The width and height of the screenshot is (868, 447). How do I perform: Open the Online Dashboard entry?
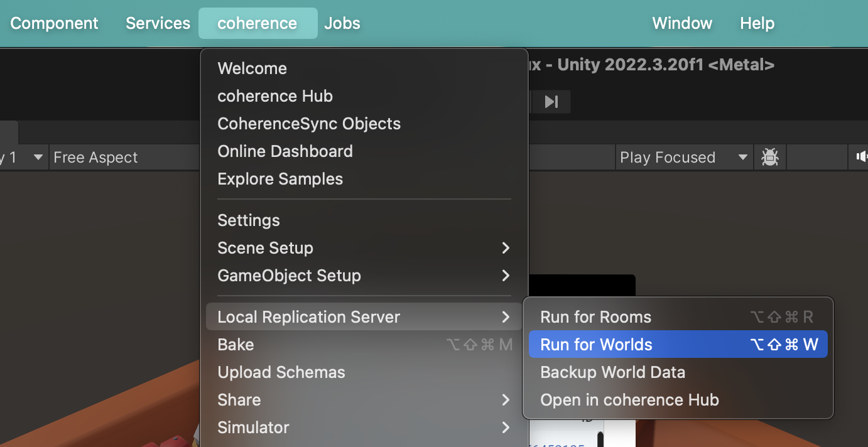pyautogui.click(x=285, y=151)
